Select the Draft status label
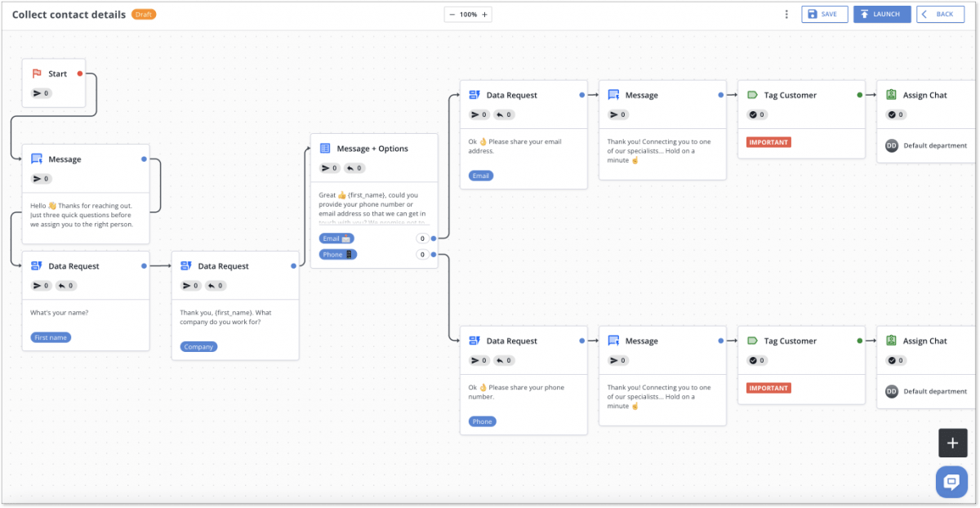The height and width of the screenshot is (508, 980). pos(144,14)
